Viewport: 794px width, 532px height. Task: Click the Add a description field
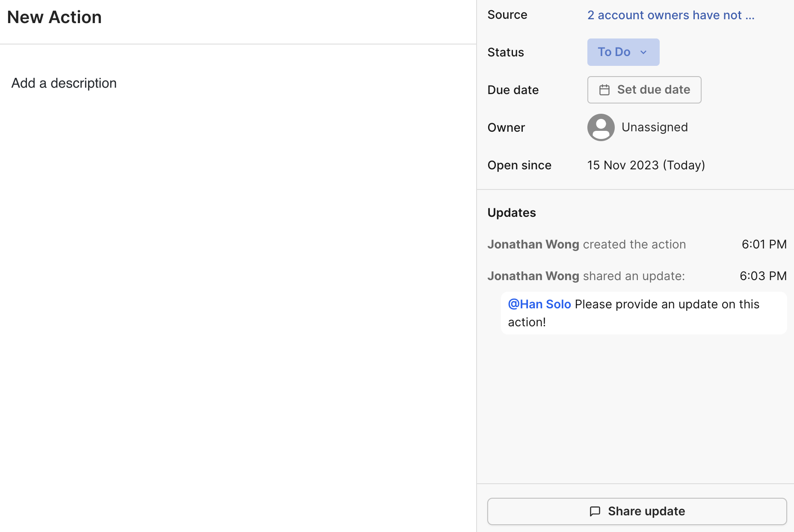pos(64,83)
